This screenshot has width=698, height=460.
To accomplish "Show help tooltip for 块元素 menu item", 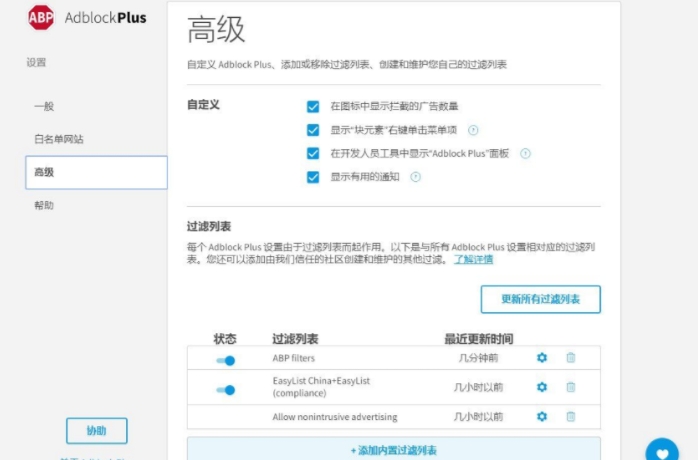I will pos(473,130).
